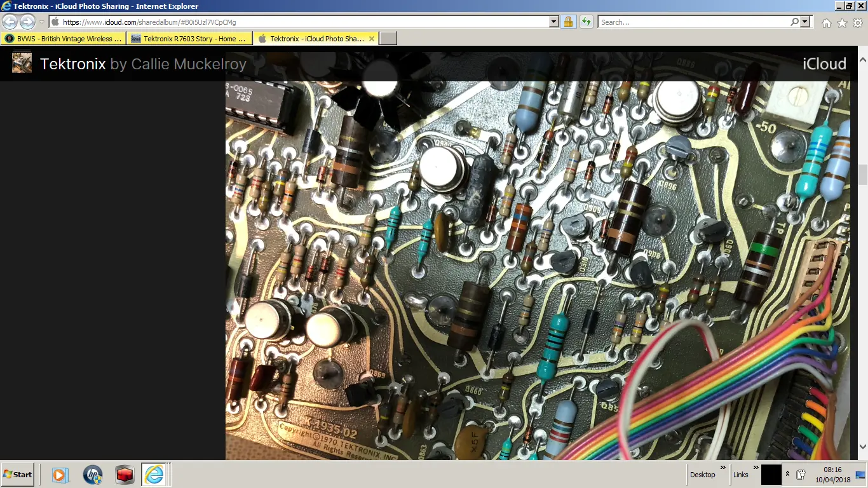Open Favorites star icon

(x=842, y=23)
